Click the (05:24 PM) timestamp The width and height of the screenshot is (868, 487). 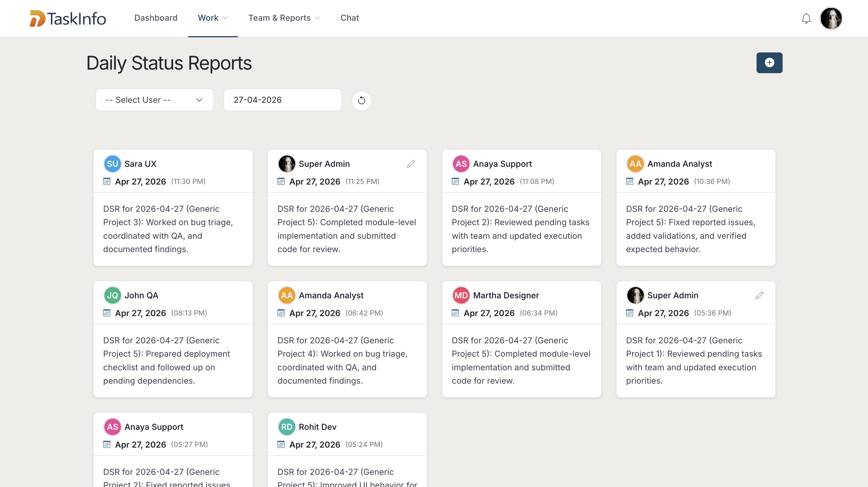pyautogui.click(x=364, y=444)
